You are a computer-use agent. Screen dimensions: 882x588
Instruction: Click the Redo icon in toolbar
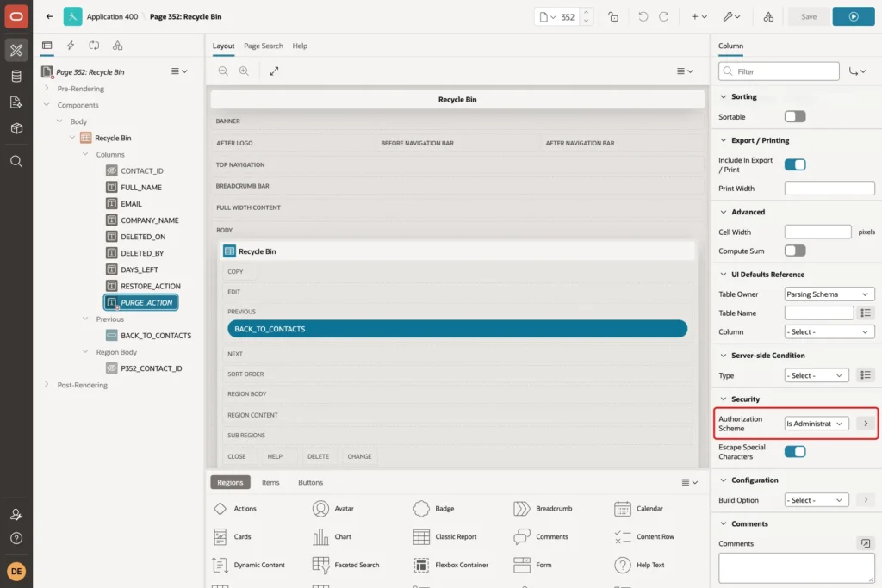click(x=664, y=17)
